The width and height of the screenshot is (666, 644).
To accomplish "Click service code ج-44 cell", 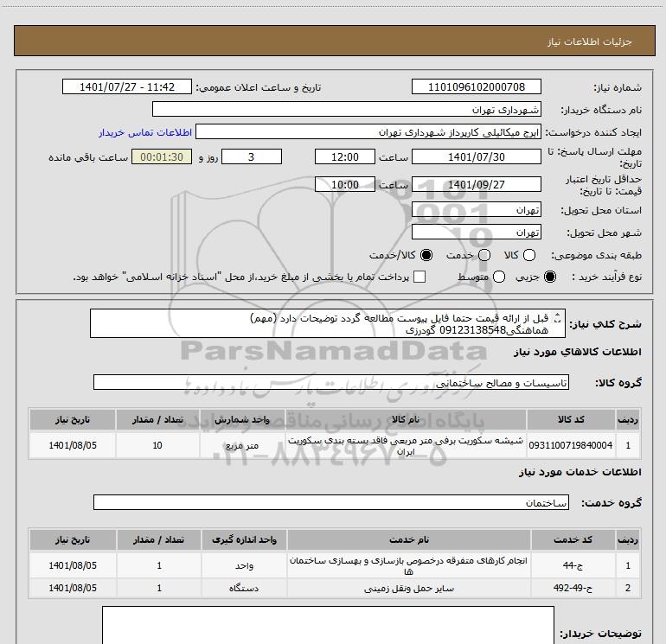I will coord(573,565).
